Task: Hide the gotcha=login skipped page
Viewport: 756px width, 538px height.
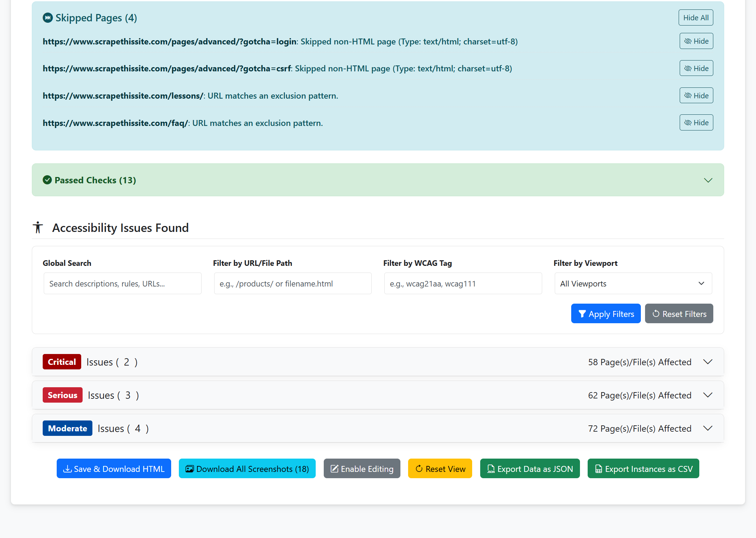Action: click(696, 41)
